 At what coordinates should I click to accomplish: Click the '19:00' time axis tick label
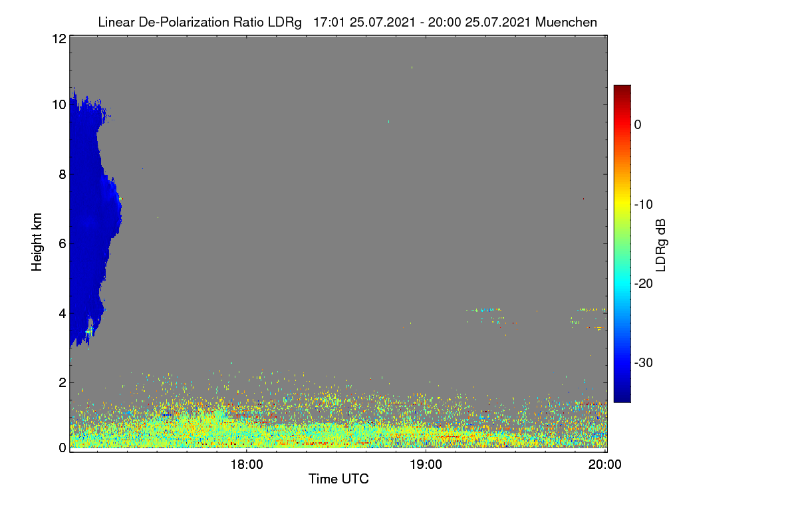coord(426,465)
